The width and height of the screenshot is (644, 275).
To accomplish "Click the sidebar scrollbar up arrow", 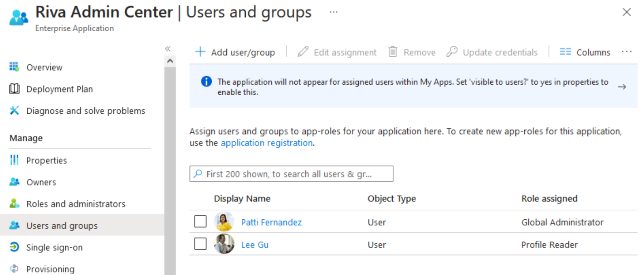I will click(170, 60).
